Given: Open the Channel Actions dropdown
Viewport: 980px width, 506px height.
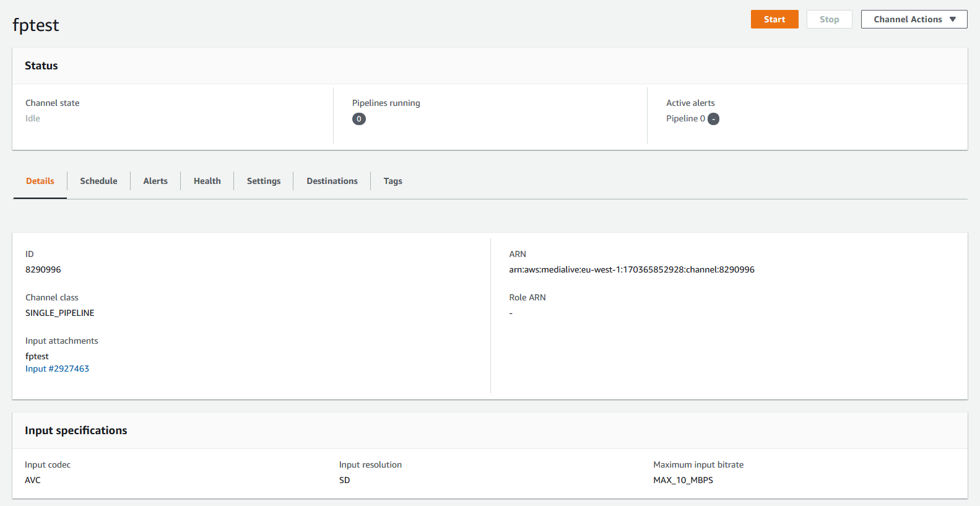Looking at the screenshot, I should [x=914, y=19].
